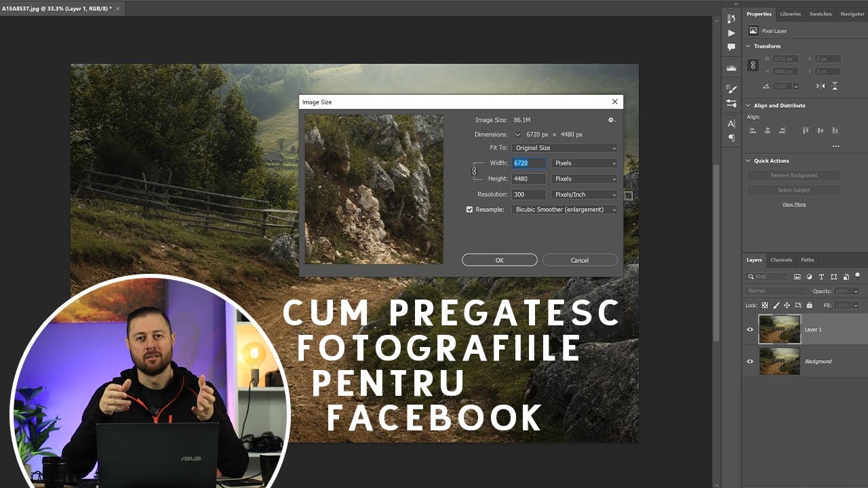Open the Paragraph panel icon
This screenshot has height=488, width=868.
coord(731,138)
